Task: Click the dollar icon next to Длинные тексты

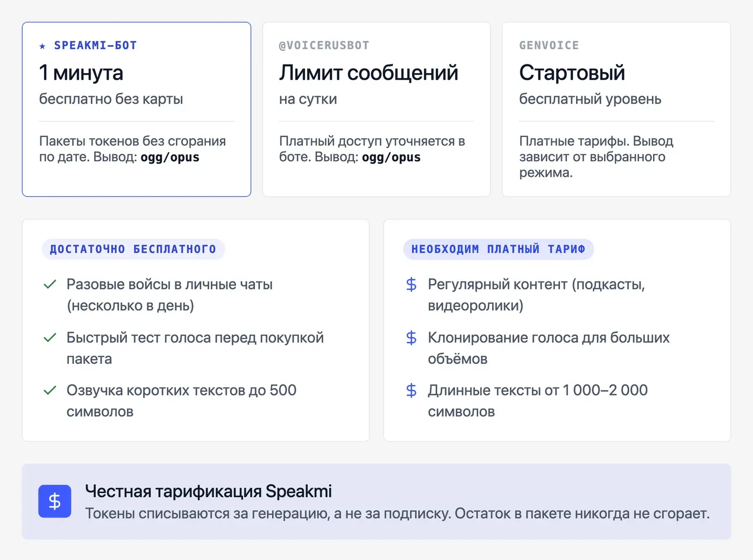Action: 411,390
